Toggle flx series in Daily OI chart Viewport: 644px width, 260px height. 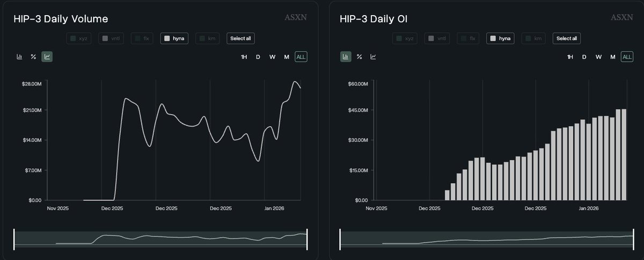[469, 38]
